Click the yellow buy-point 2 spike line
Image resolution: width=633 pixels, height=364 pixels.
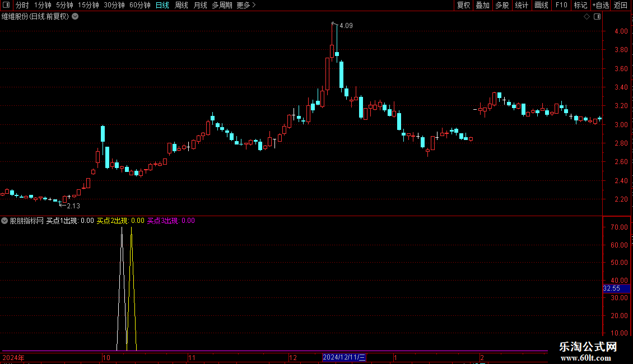pyautogui.click(x=131, y=288)
